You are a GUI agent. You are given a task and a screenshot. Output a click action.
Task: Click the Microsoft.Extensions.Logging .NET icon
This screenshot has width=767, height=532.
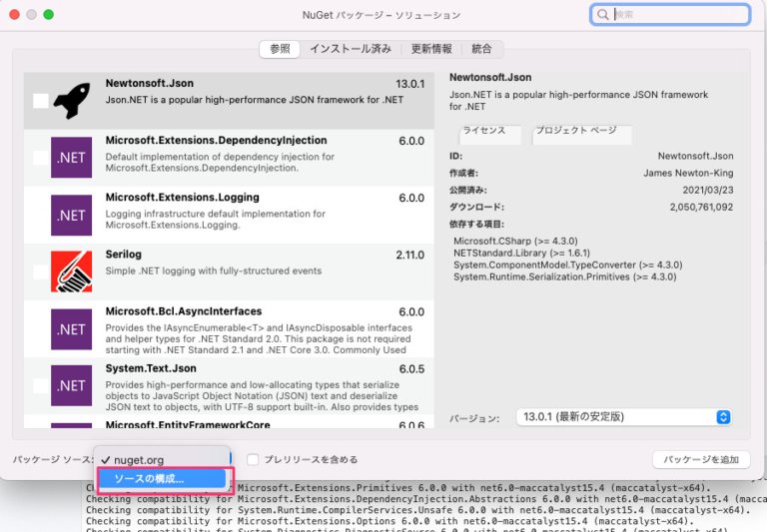pyautogui.click(x=72, y=216)
